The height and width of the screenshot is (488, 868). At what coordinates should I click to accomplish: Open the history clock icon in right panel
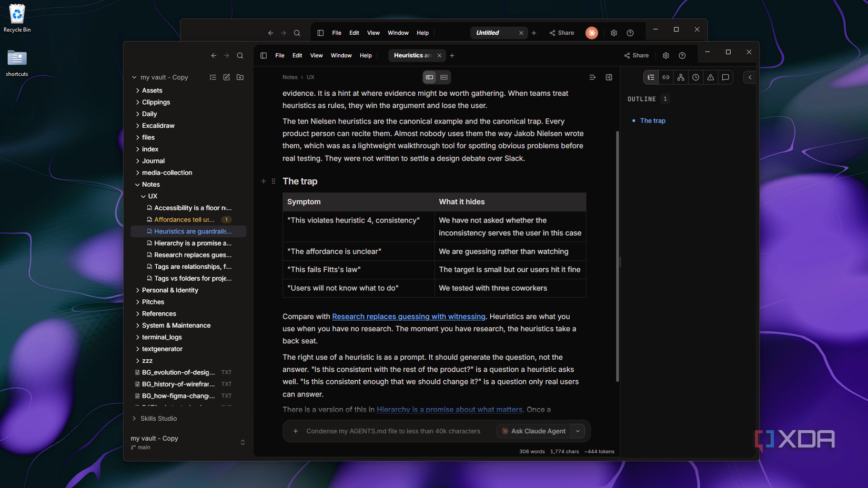(696, 77)
